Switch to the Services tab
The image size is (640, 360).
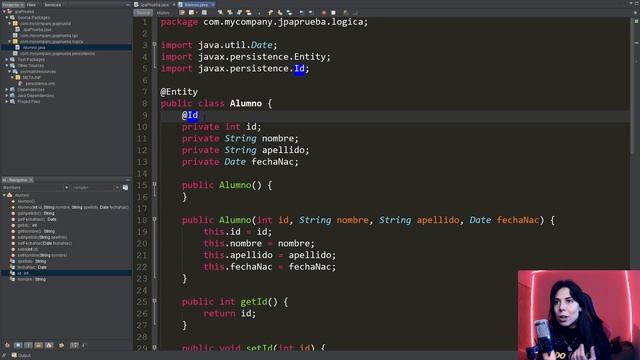[x=52, y=4]
